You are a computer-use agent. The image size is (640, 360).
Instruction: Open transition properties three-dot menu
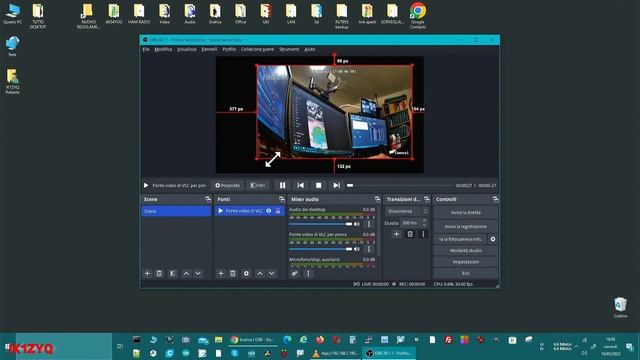[x=423, y=234]
